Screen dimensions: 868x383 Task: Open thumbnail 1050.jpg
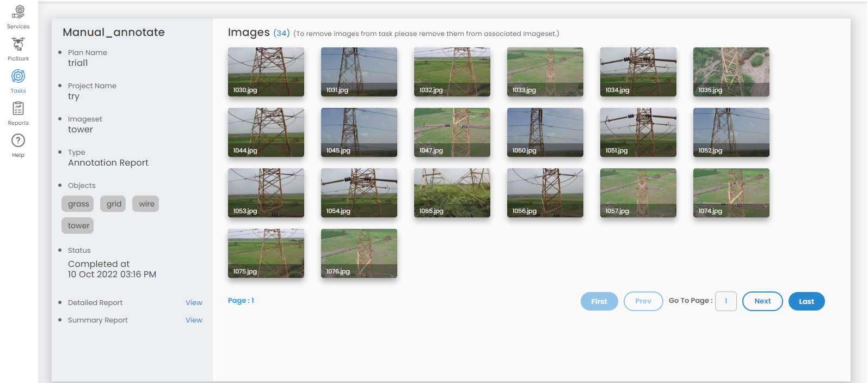pyautogui.click(x=545, y=132)
